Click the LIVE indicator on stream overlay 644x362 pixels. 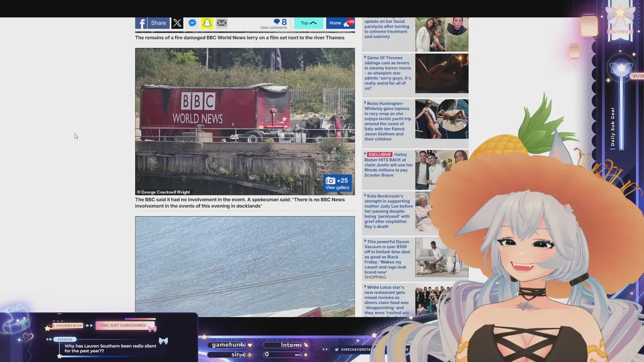point(620,32)
